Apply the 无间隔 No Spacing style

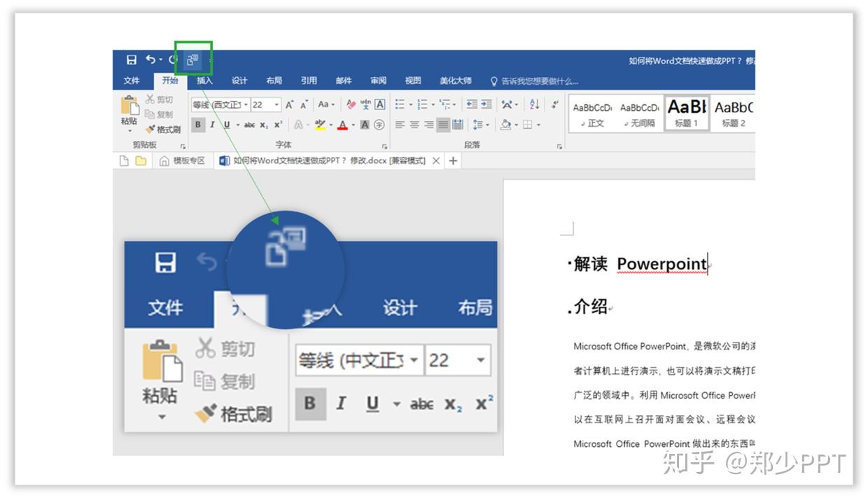(x=639, y=113)
